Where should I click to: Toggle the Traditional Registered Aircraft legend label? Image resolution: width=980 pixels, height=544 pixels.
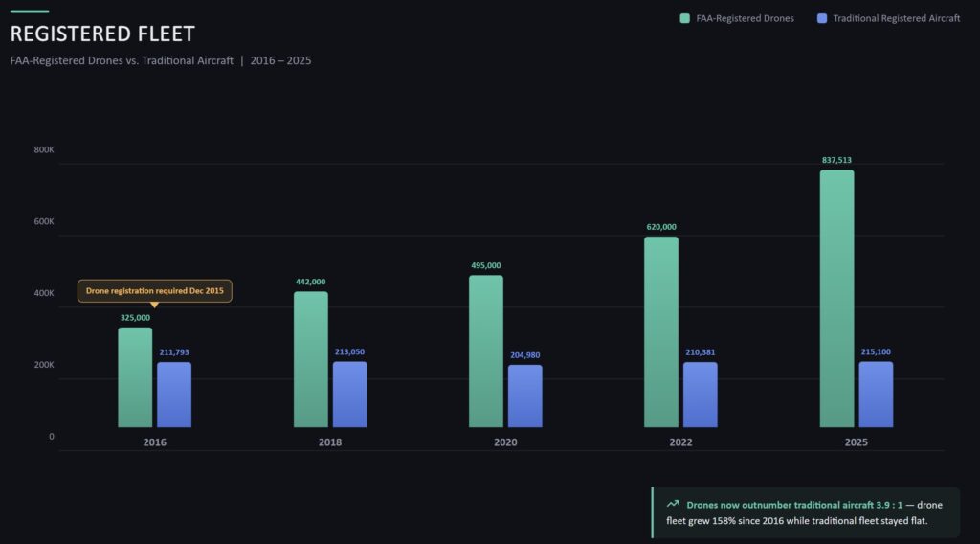click(x=897, y=18)
